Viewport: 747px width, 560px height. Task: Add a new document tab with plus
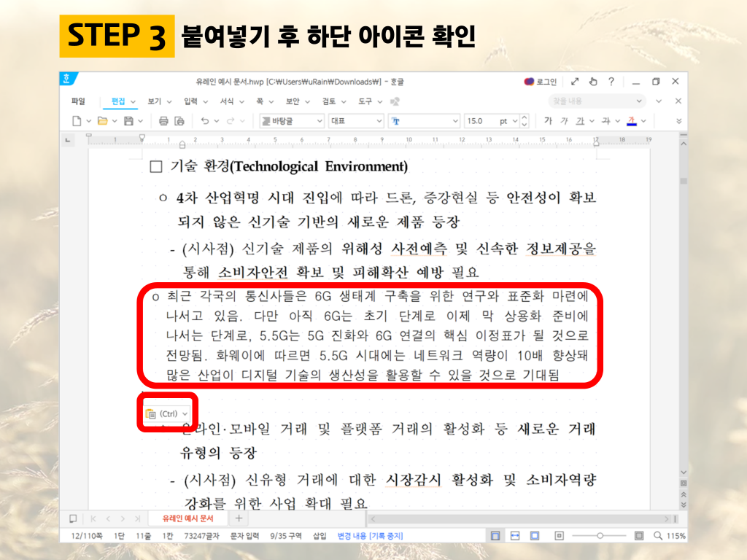click(239, 518)
